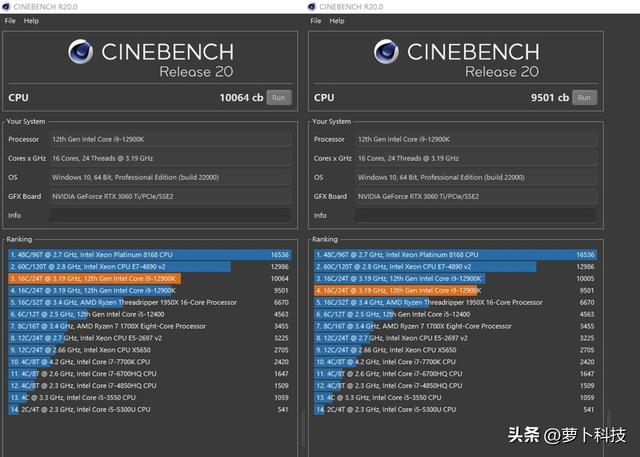Click Cinebench sphere logo in right window
The width and height of the screenshot is (640, 457).
[386, 52]
